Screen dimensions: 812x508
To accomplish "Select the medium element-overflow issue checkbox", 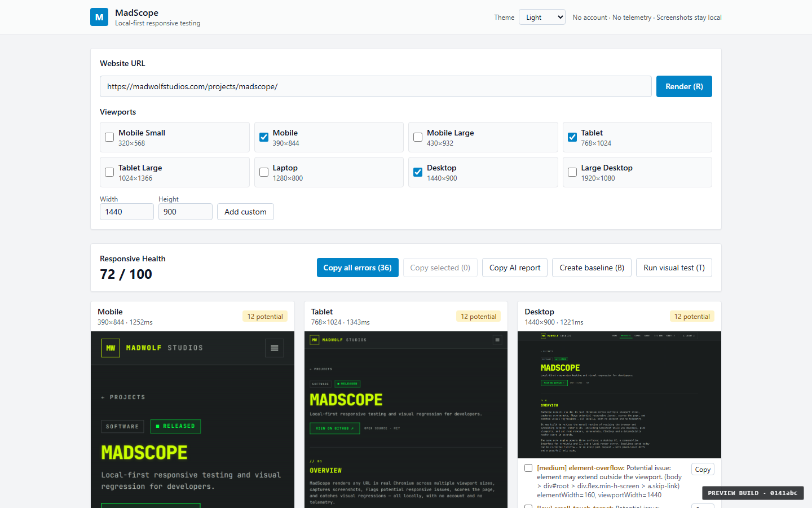I will (x=528, y=468).
